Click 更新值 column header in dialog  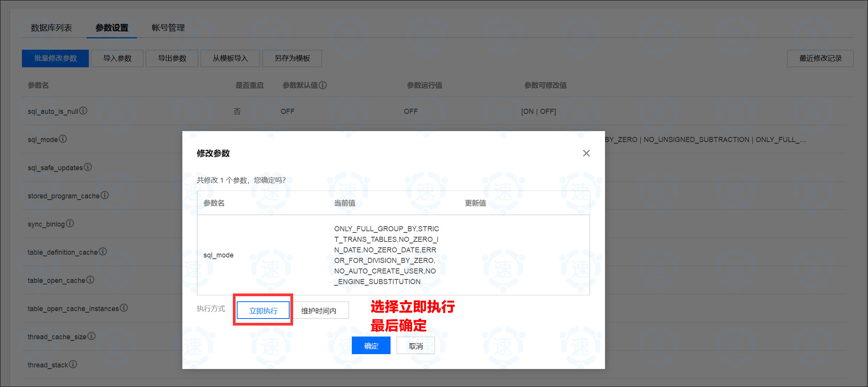(475, 203)
